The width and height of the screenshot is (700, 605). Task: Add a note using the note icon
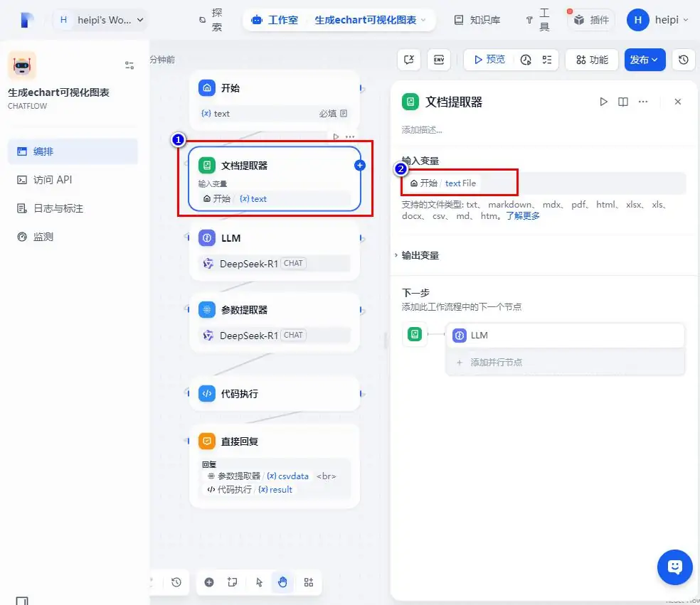click(x=233, y=582)
